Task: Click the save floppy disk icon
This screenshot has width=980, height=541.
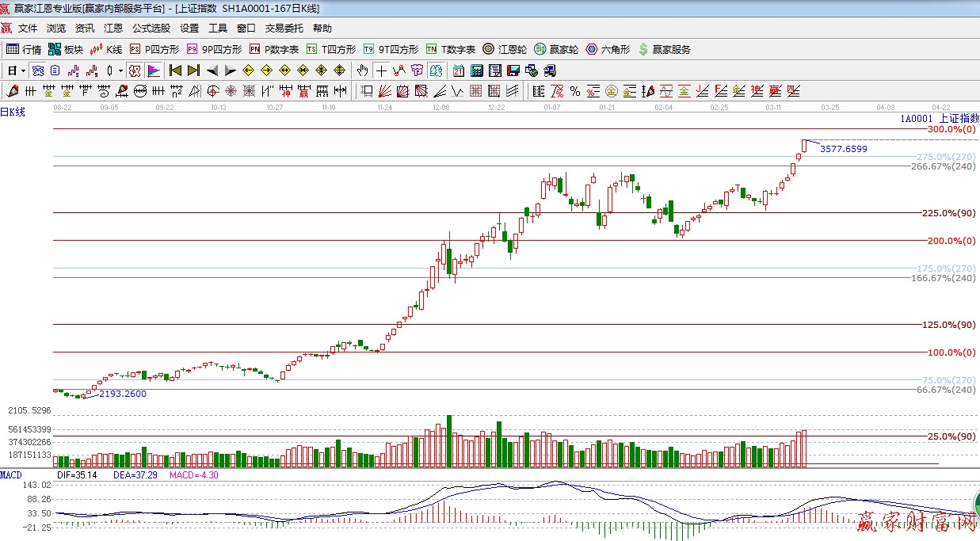Action: click(x=513, y=70)
